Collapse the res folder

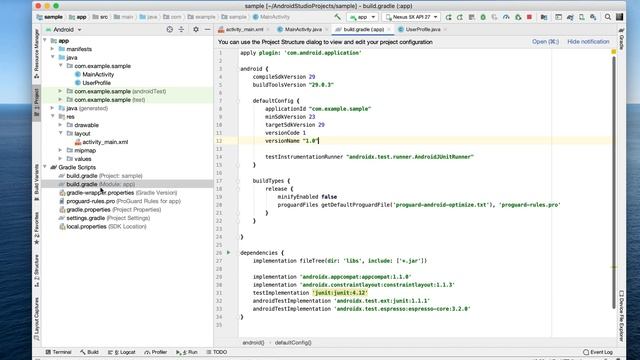coord(52,116)
